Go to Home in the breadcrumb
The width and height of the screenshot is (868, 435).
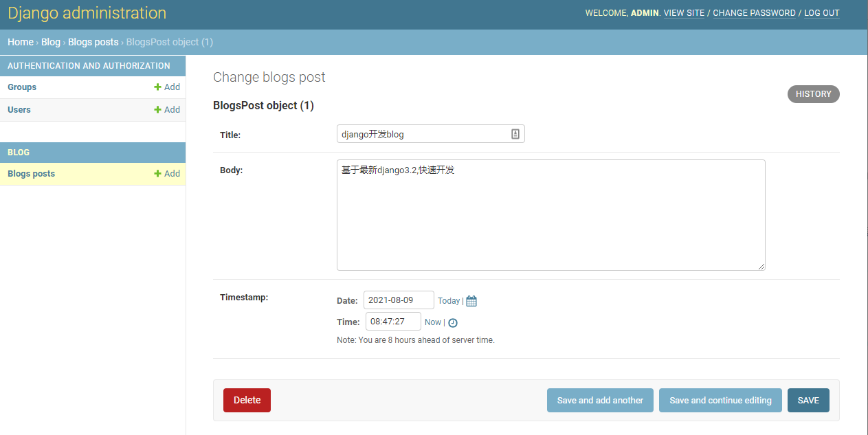(21, 42)
